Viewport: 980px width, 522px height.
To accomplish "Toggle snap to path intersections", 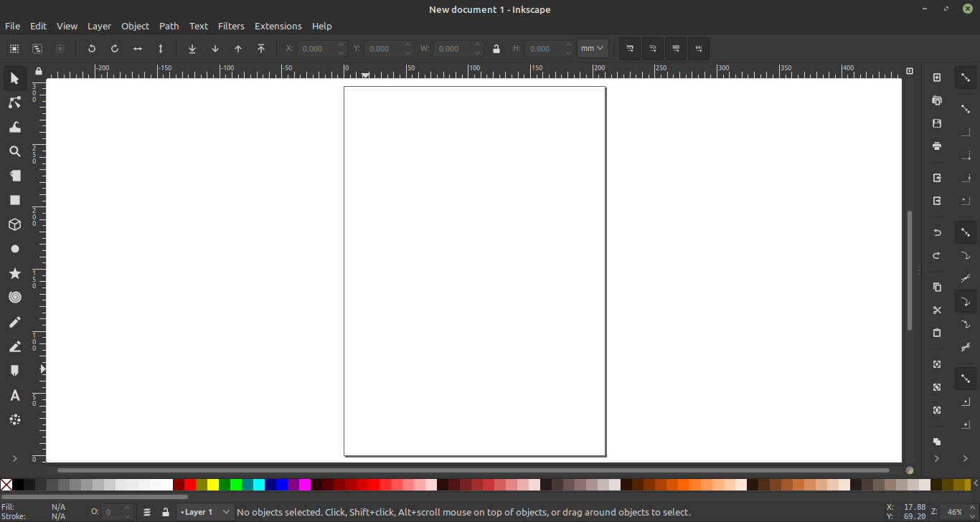I will [966, 278].
